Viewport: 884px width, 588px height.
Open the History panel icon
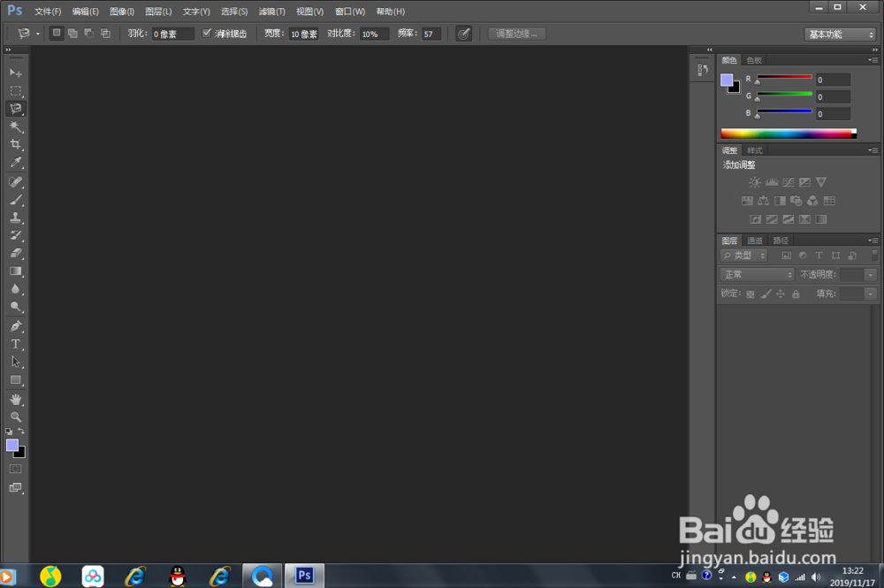(703, 70)
